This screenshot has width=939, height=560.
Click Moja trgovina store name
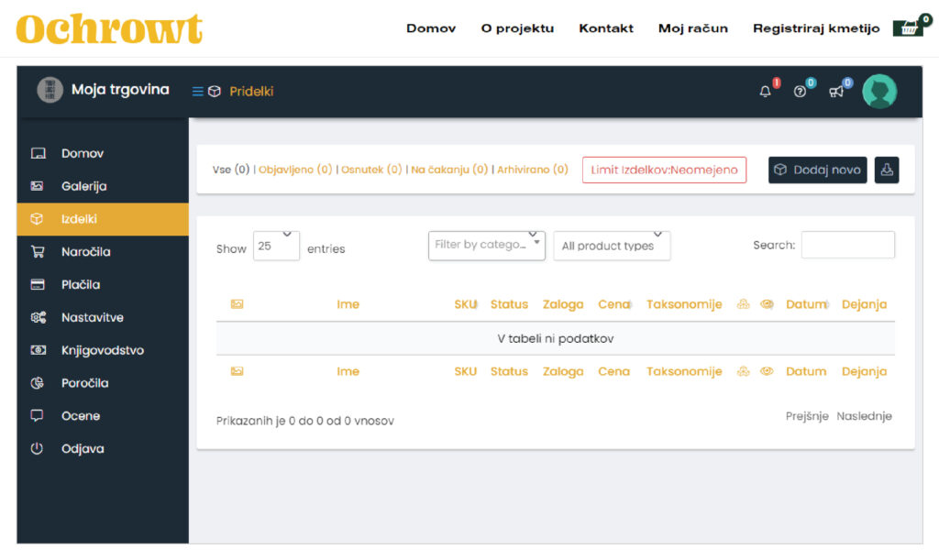[x=120, y=90]
